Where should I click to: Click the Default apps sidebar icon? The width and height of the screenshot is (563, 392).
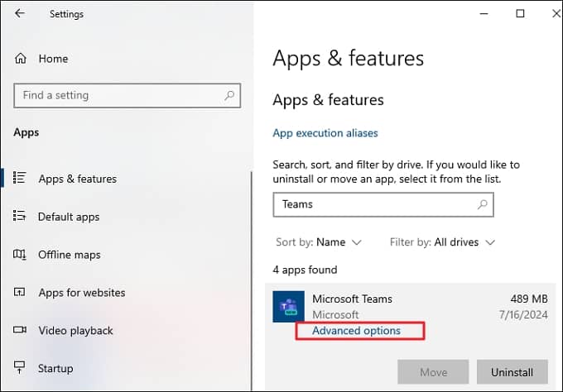[19, 216]
